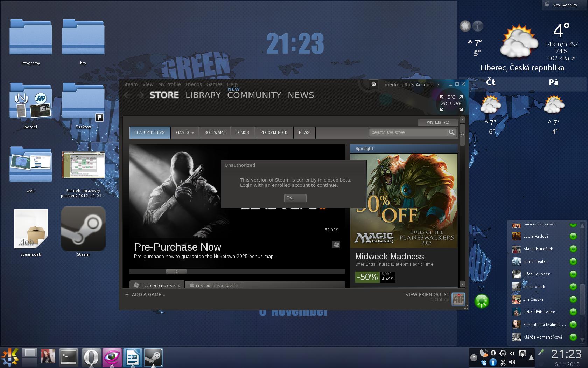Image resolution: width=588 pixels, height=368 pixels.
Task: Expand merlin_alfa's Account dropdown
Action: point(412,84)
